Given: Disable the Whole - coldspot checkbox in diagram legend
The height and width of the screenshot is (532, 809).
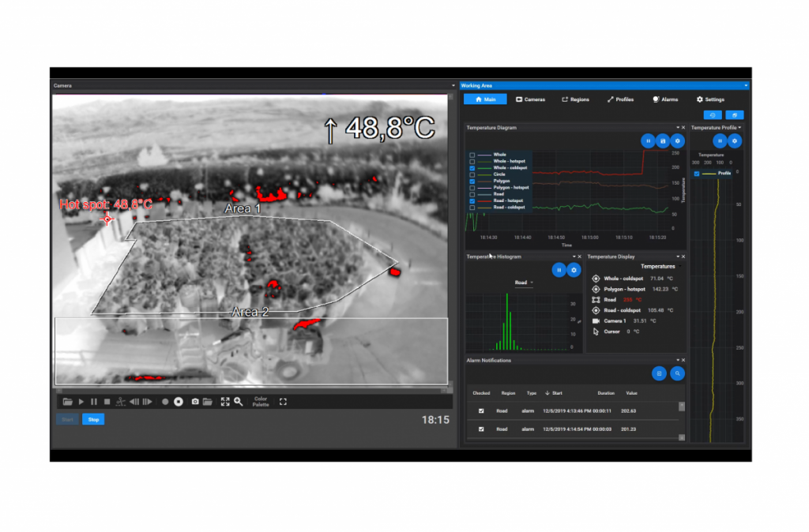Looking at the screenshot, I should coord(472,168).
